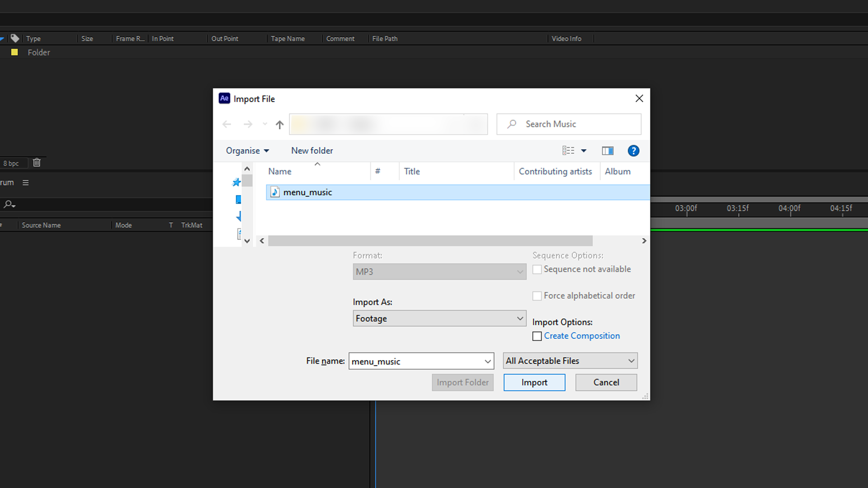Click the Mode column header in timeline
Image resolution: width=868 pixels, height=488 pixels.
coord(123,225)
